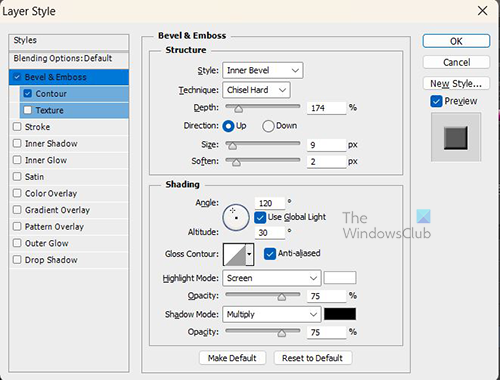Image resolution: width=500 pixels, height=380 pixels.
Task: Click the Size slider handle
Action: (x=232, y=146)
